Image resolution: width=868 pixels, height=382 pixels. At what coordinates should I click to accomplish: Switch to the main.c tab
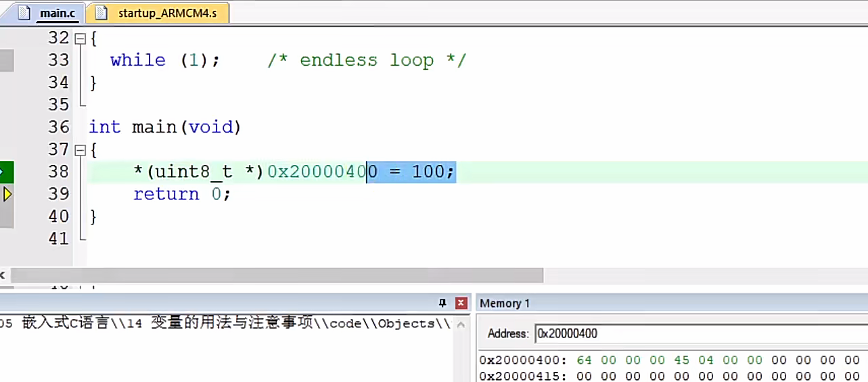click(49, 13)
